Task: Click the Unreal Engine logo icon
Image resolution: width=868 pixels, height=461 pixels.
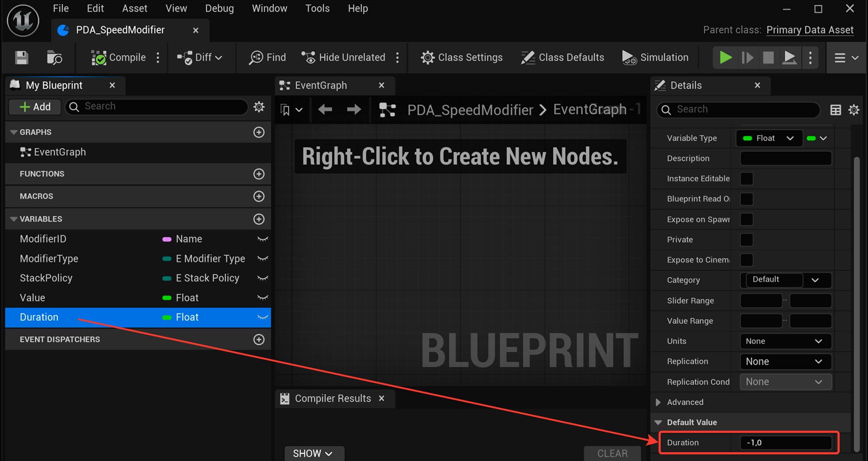Action: [23, 20]
